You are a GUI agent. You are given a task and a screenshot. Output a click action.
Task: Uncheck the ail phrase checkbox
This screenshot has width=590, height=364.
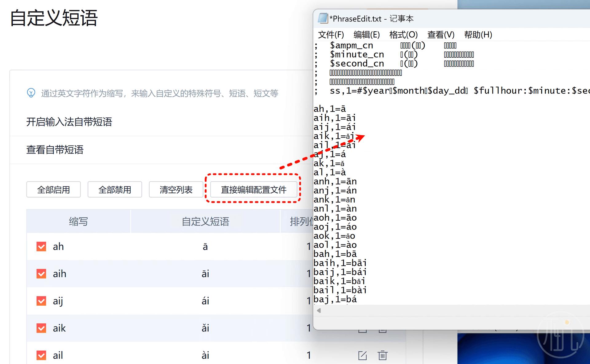[x=41, y=355]
